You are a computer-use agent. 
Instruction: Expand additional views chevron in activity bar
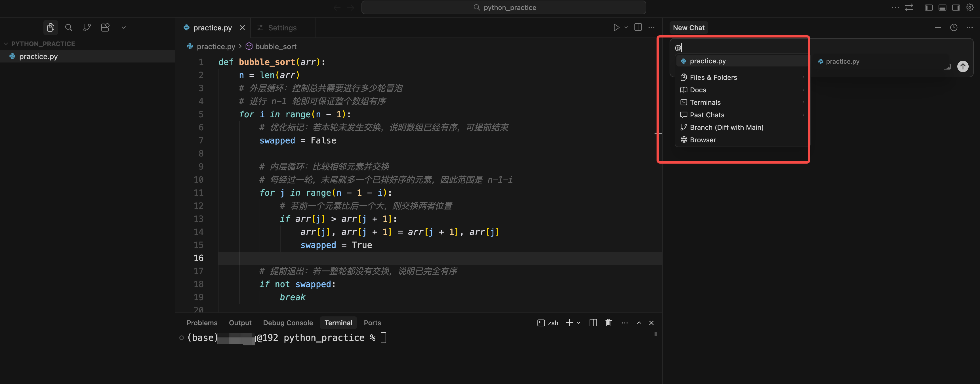124,28
